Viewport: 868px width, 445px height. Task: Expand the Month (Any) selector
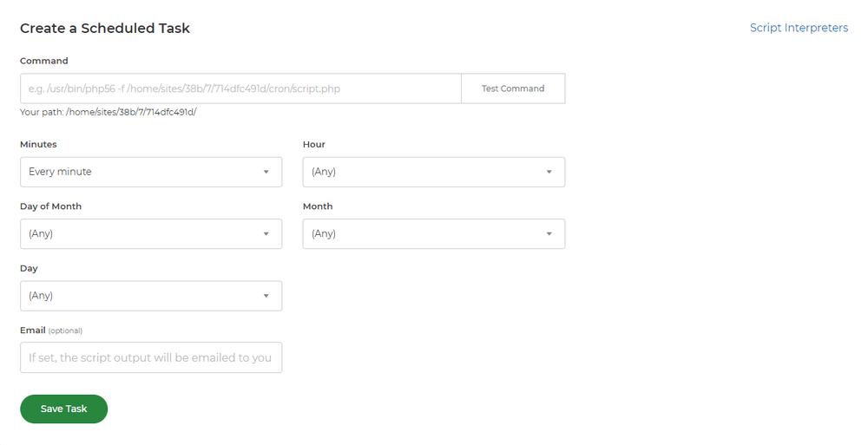click(x=434, y=234)
